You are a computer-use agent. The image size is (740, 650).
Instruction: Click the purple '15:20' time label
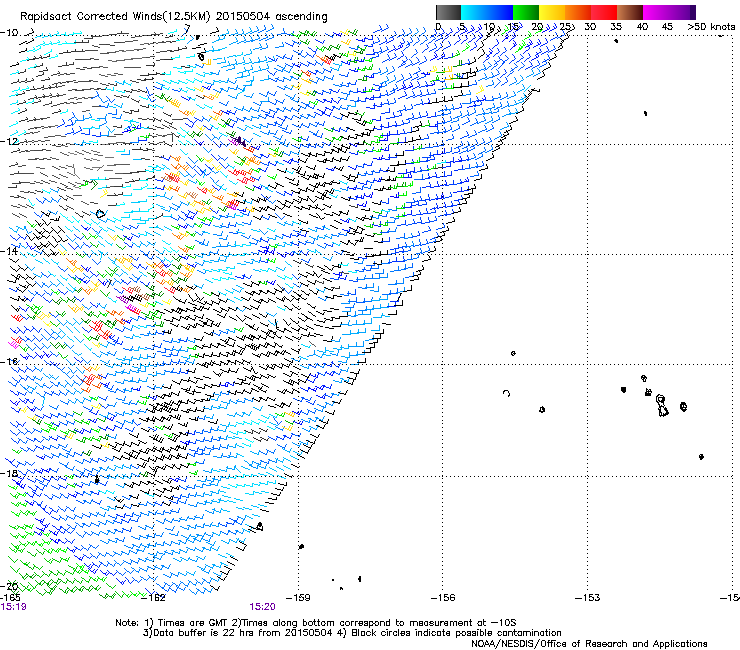click(262, 607)
